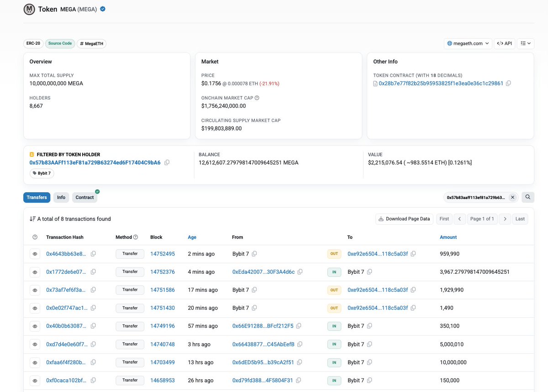
Task: Click the onchain market cap help icon
Action: tap(257, 98)
